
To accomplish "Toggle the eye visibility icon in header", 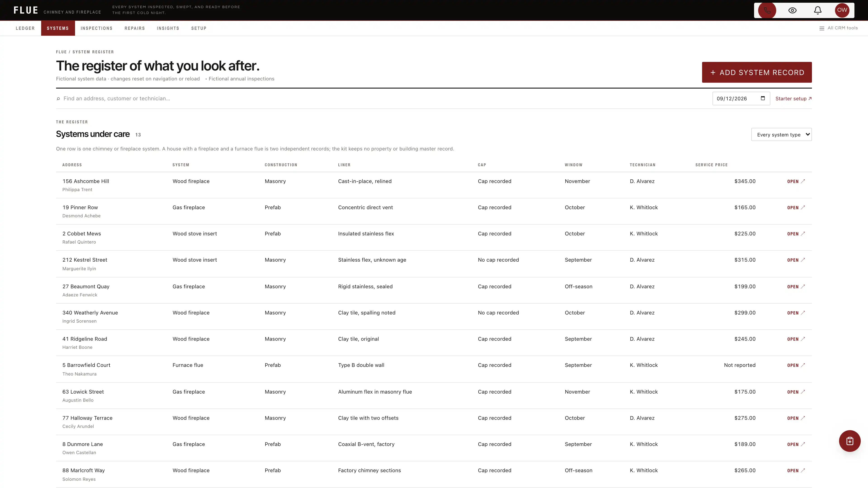I will coord(793,10).
